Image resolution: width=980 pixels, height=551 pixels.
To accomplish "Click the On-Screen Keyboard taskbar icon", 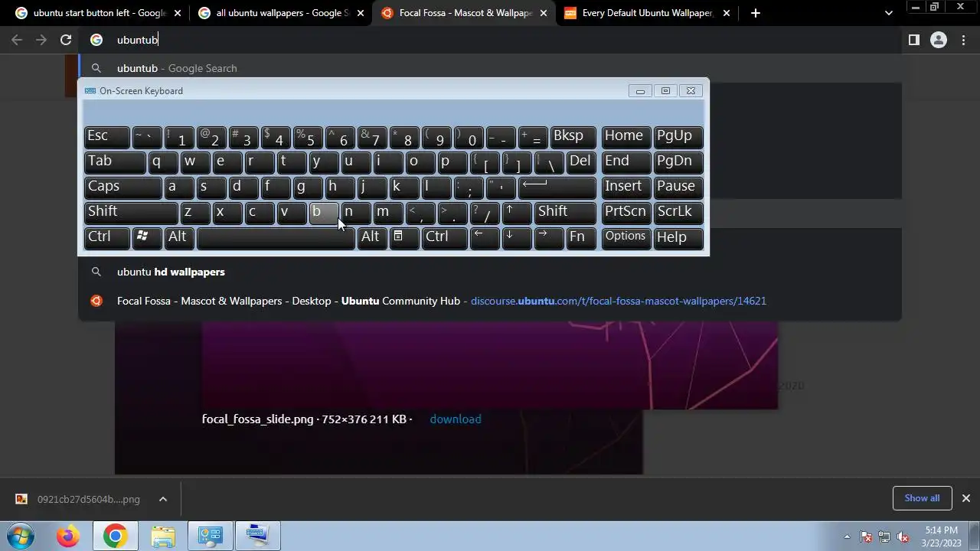I will click(x=257, y=536).
